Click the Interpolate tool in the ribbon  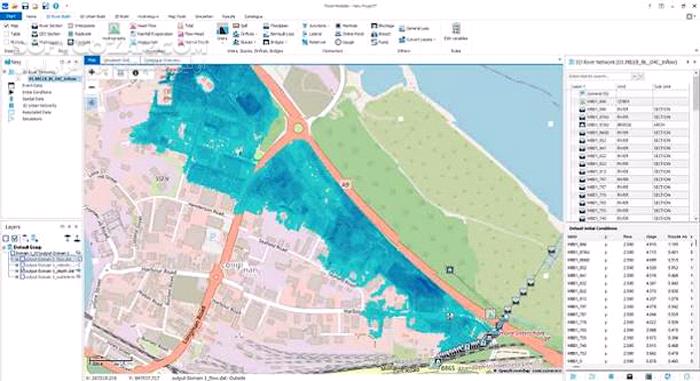81,26
